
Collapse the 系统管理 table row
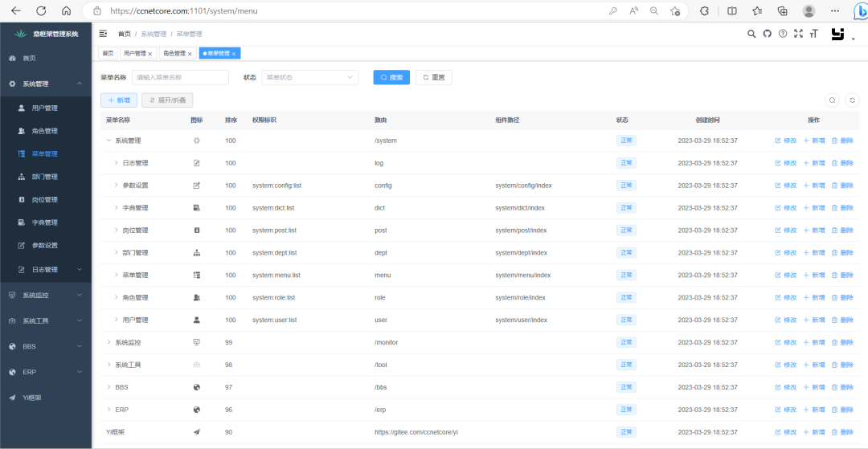pos(108,141)
